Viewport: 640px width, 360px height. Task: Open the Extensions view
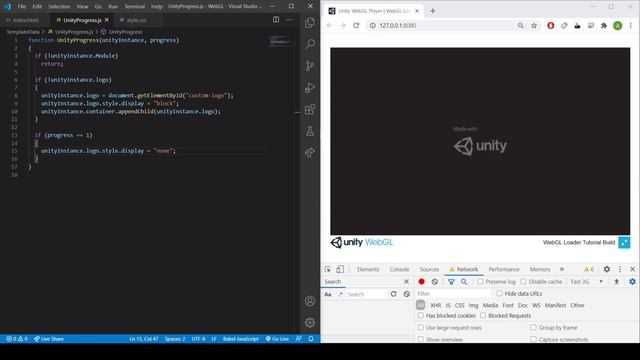pos(310,109)
